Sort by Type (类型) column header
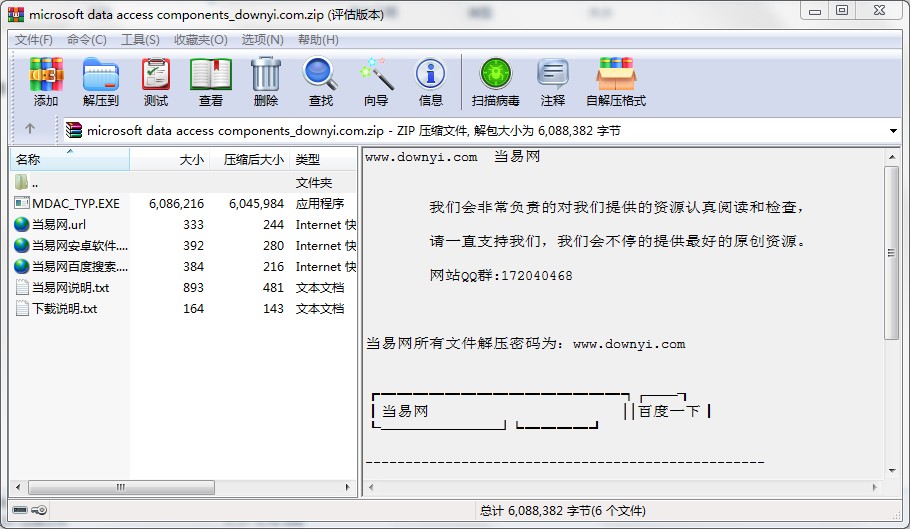This screenshot has height=529, width=910. pos(323,159)
